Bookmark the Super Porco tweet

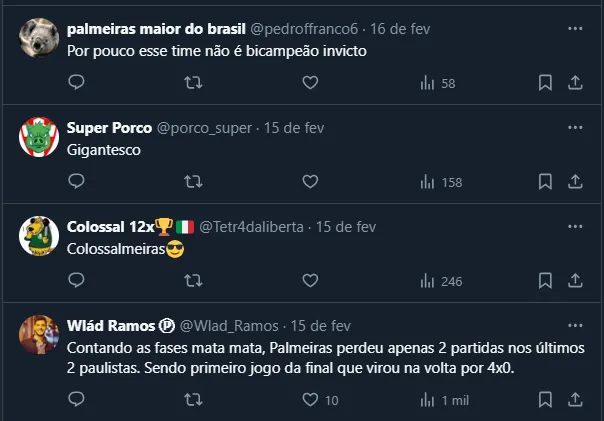click(x=545, y=182)
